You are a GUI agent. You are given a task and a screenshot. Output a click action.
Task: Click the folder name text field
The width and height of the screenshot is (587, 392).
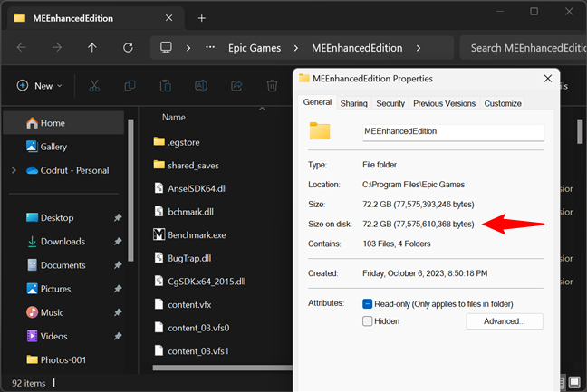click(x=451, y=131)
